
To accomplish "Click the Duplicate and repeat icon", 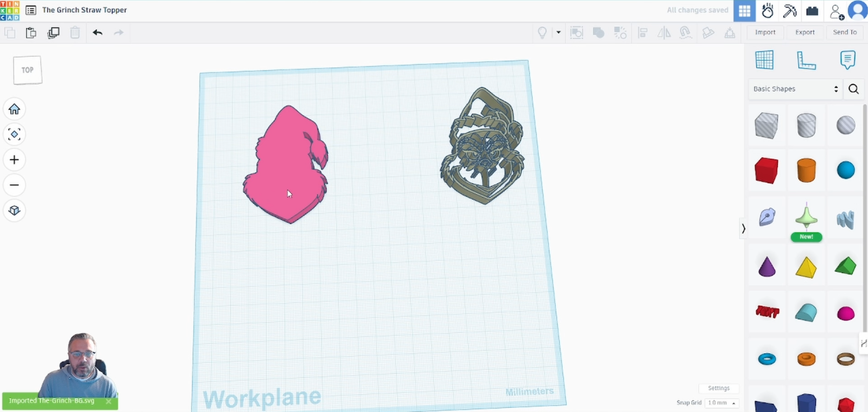I will pos(53,32).
